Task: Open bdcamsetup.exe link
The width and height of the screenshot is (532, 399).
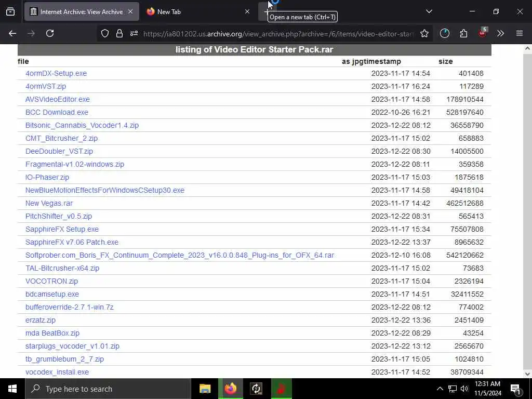Action: tap(52, 294)
